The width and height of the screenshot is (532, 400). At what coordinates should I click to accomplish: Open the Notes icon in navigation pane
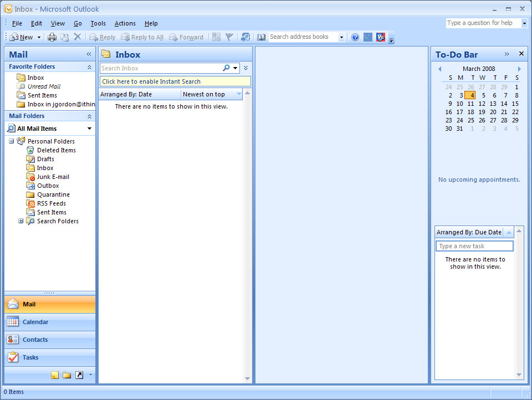click(55, 375)
